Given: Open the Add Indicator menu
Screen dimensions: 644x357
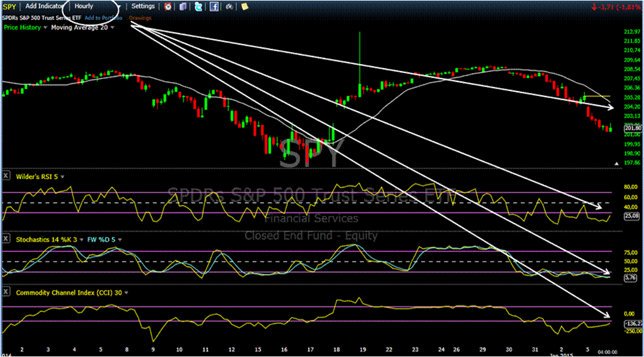Looking at the screenshot, I should coord(45,6).
